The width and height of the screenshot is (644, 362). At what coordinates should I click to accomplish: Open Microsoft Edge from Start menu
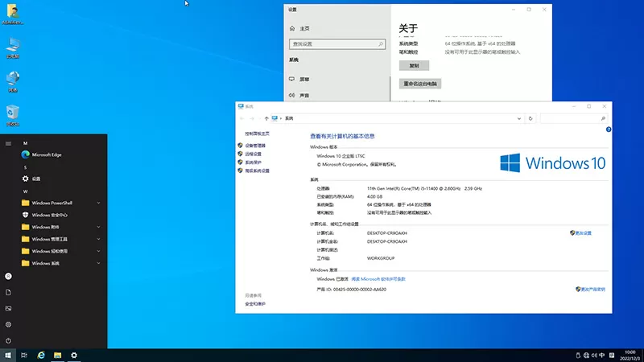pyautogui.click(x=47, y=154)
